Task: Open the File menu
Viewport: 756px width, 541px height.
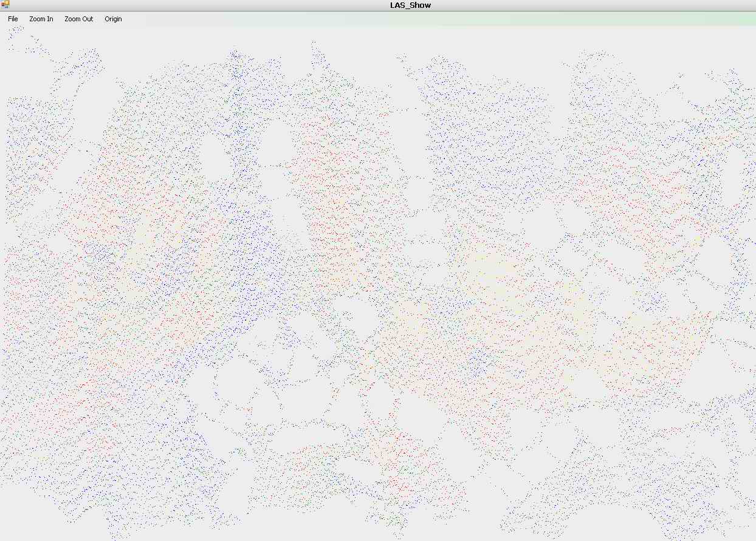Action: click(13, 19)
